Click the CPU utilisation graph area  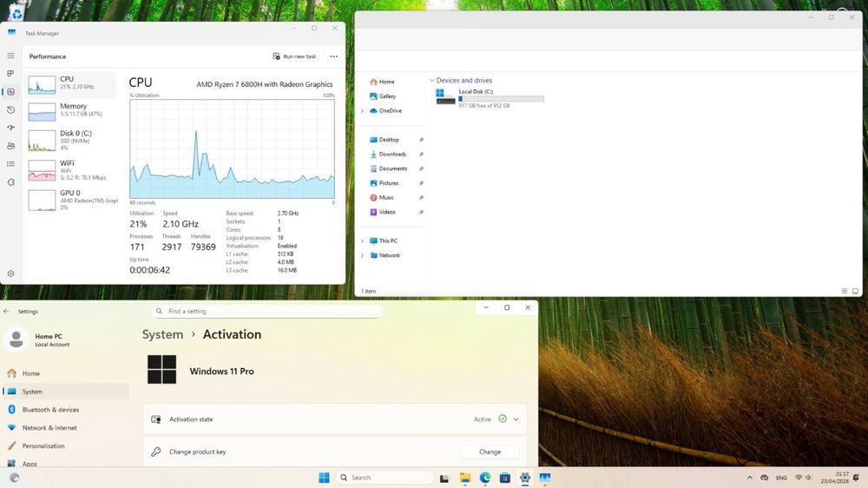232,149
